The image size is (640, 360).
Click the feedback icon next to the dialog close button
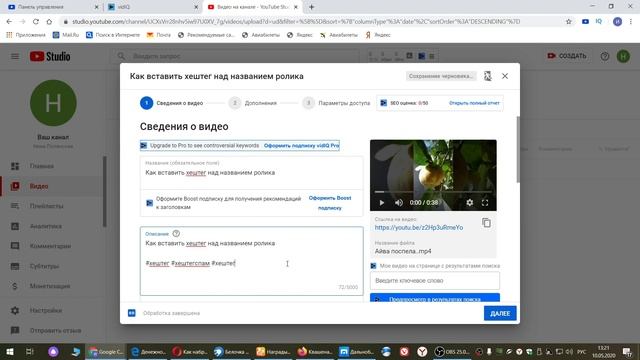[488, 76]
